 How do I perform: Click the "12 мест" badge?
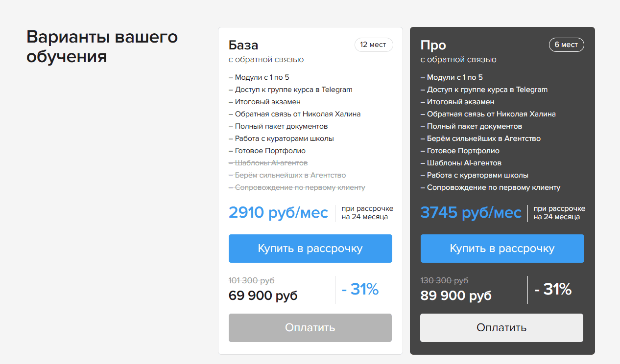(373, 45)
